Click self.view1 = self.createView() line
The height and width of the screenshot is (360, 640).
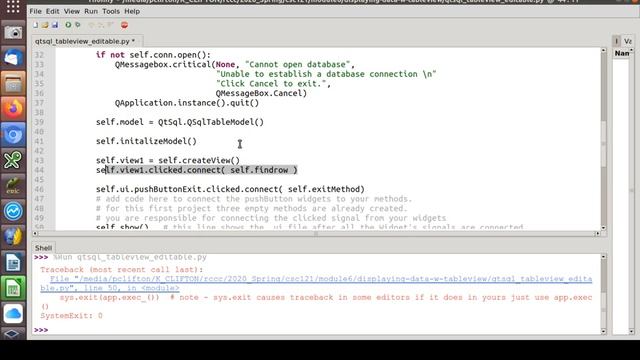[x=168, y=160]
